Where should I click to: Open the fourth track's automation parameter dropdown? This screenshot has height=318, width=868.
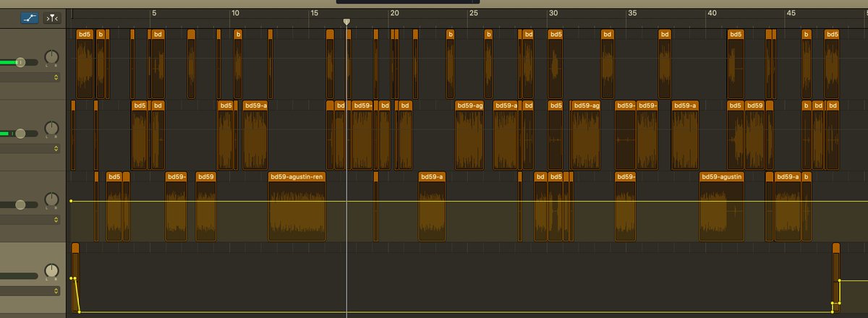pos(56,291)
